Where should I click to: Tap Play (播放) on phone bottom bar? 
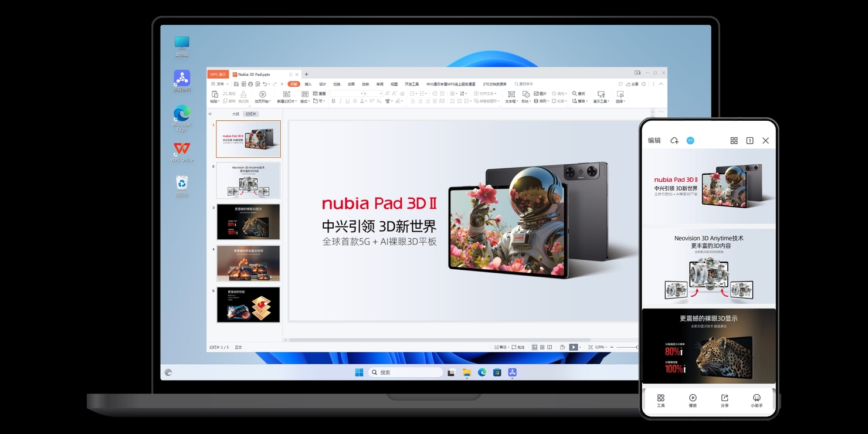pos(693,401)
